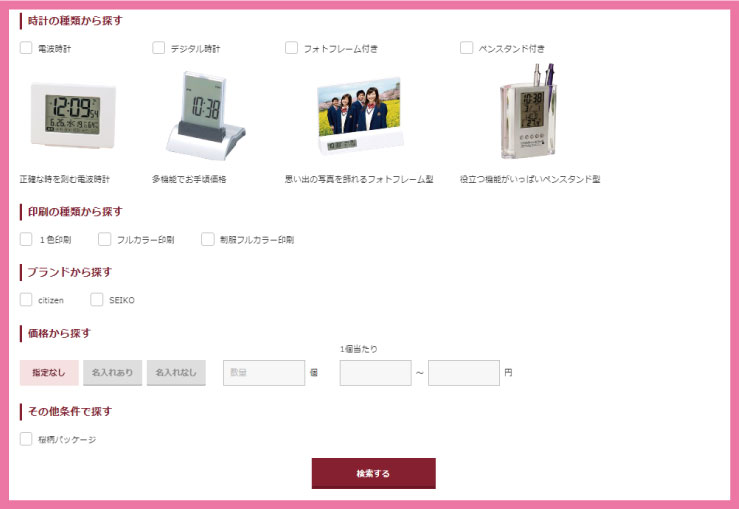Viewport: 739px width, 509px height.
Task: Focus the 数量 quantity input field
Action: click(x=264, y=373)
